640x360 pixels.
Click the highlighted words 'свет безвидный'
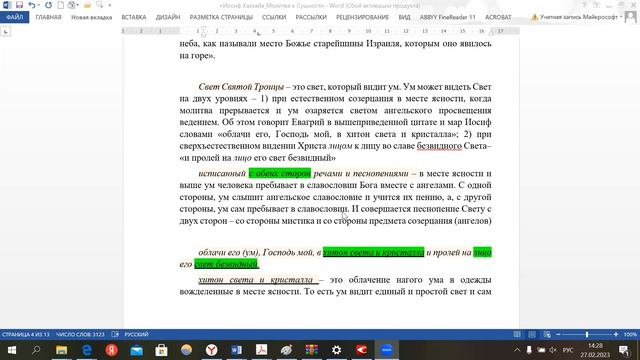click(226, 264)
